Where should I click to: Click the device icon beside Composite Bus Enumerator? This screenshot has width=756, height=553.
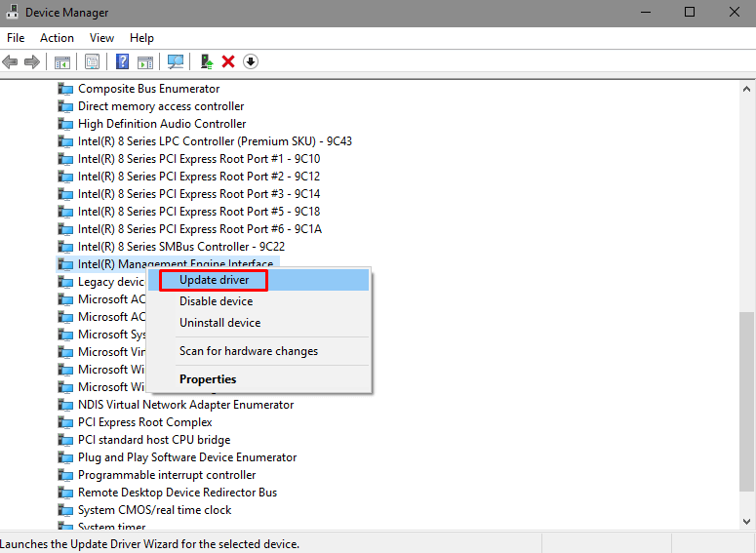tap(65, 89)
